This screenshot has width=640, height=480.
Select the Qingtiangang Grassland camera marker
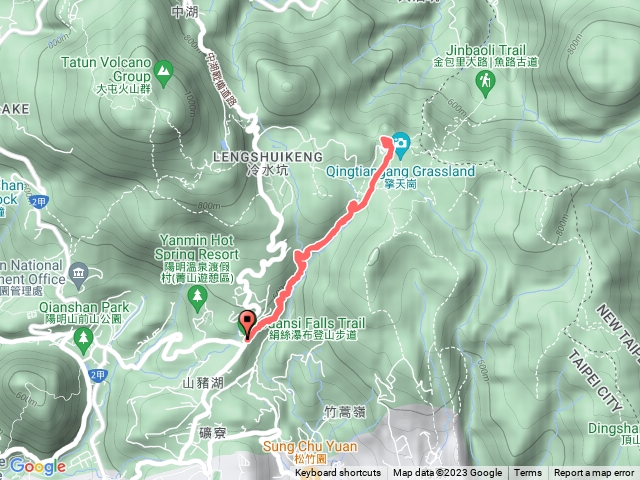tap(400, 145)
